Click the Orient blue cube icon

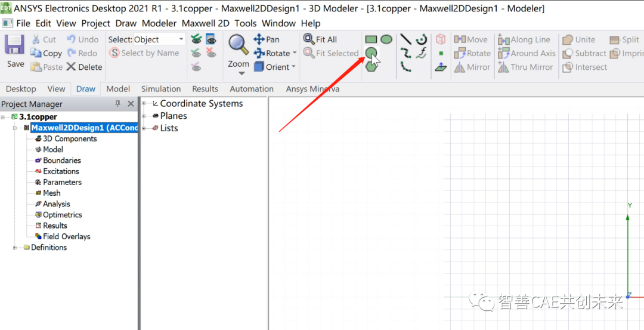[259, 67]
